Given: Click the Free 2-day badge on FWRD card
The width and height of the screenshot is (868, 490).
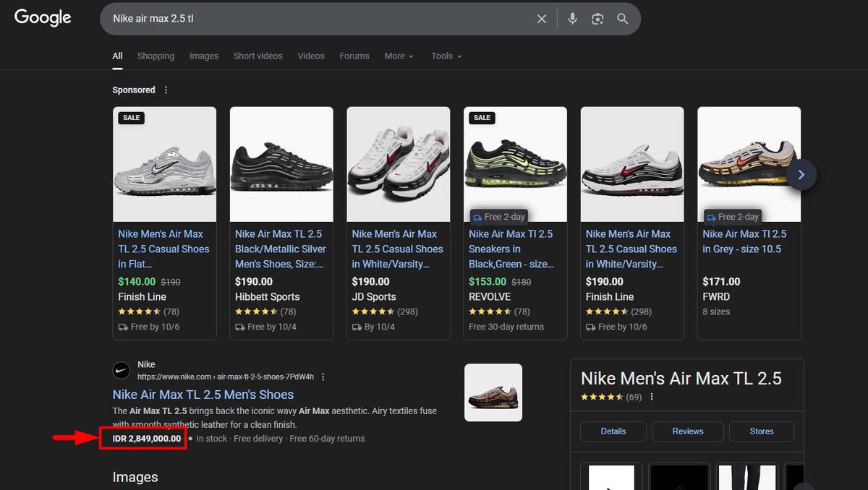Looking at the screenshot, I should [x=733, y=217].
